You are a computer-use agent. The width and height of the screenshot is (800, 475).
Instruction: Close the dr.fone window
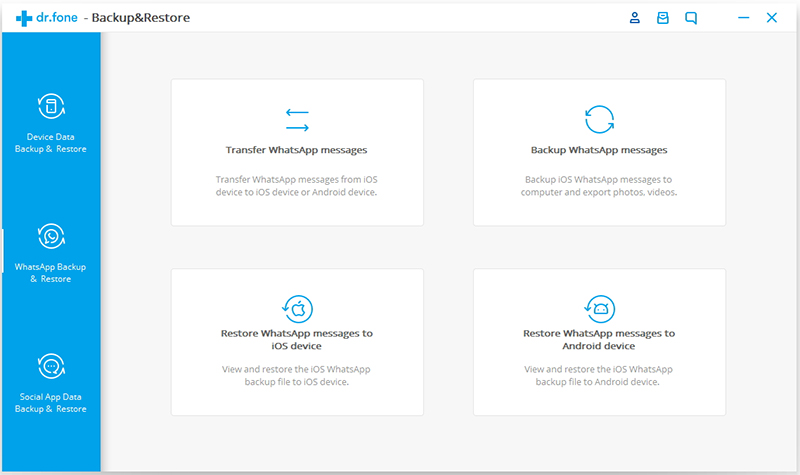tap(771, 18)
